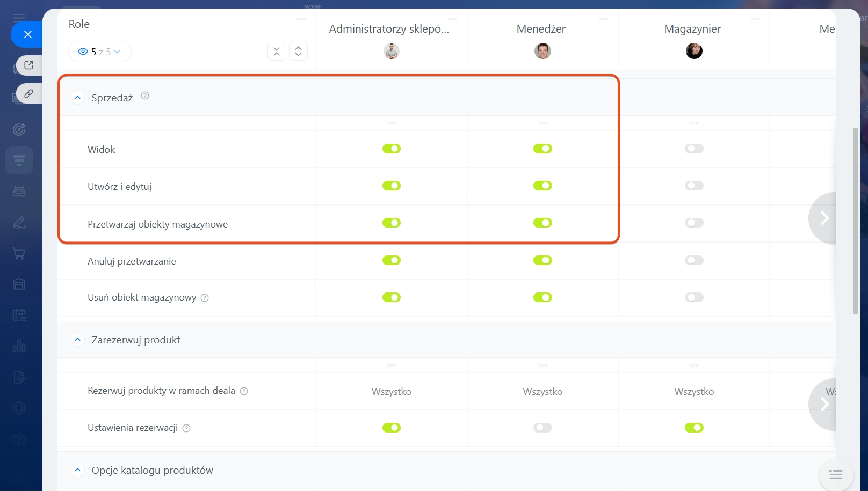Image resolution: width=868 pixels, height=491 pixels.
Task: Close the role permissions slider
Action: 27,34
